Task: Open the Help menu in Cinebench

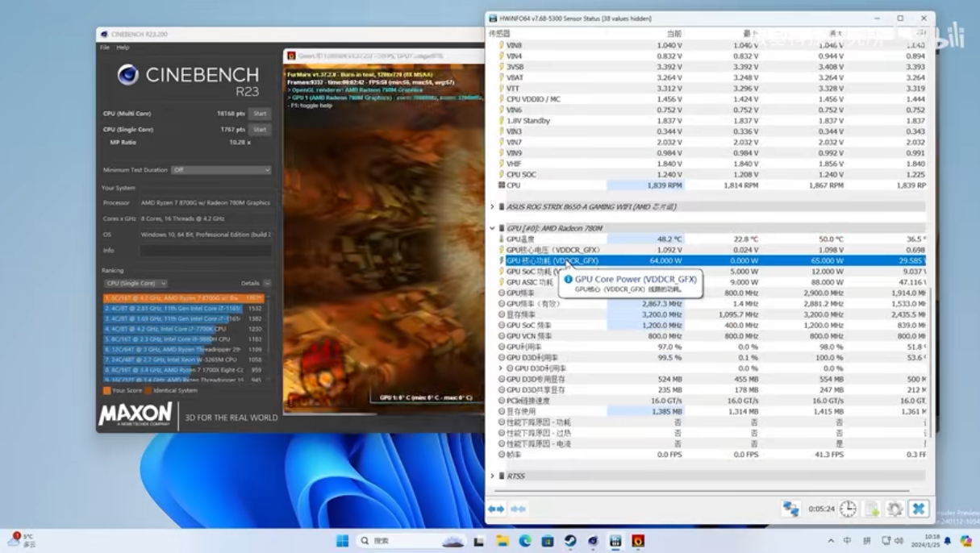Action: (x=123, y=48)
